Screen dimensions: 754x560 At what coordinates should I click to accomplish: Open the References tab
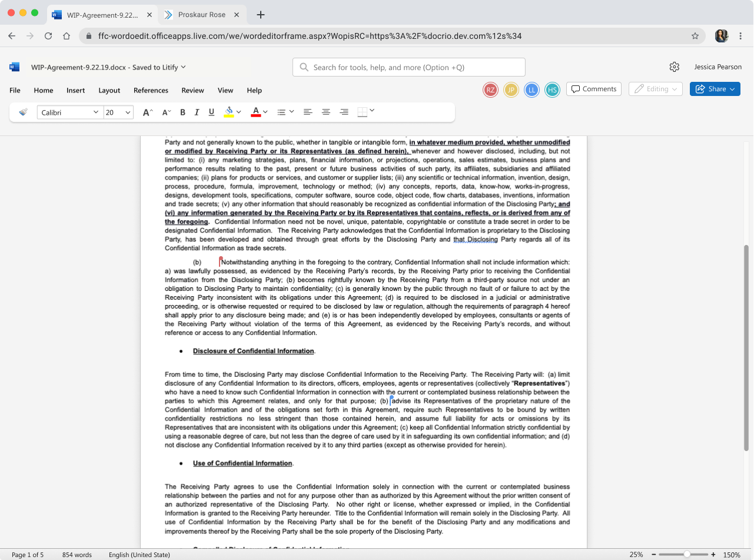[151, 90]
